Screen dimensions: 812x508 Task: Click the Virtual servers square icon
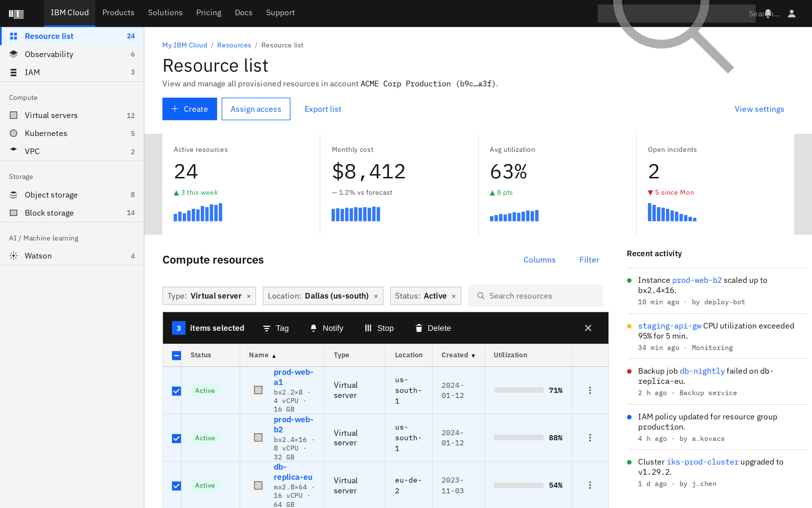(x=14, y=115)
